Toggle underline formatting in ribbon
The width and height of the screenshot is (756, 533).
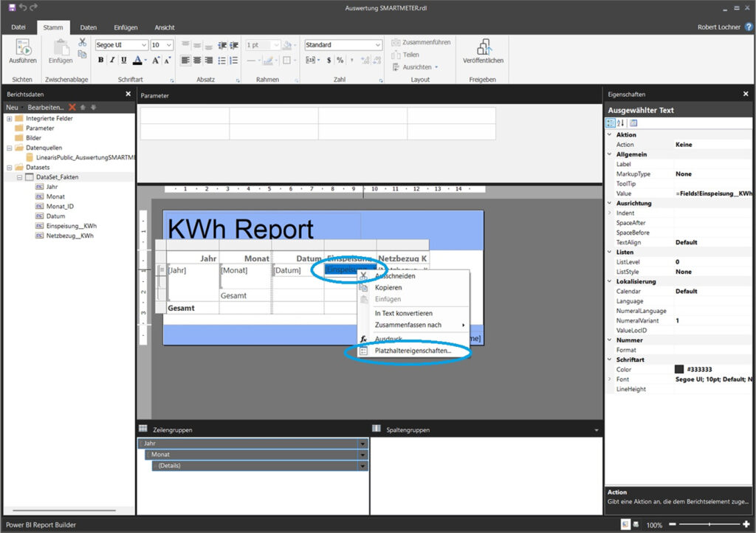tap(123, 61)
